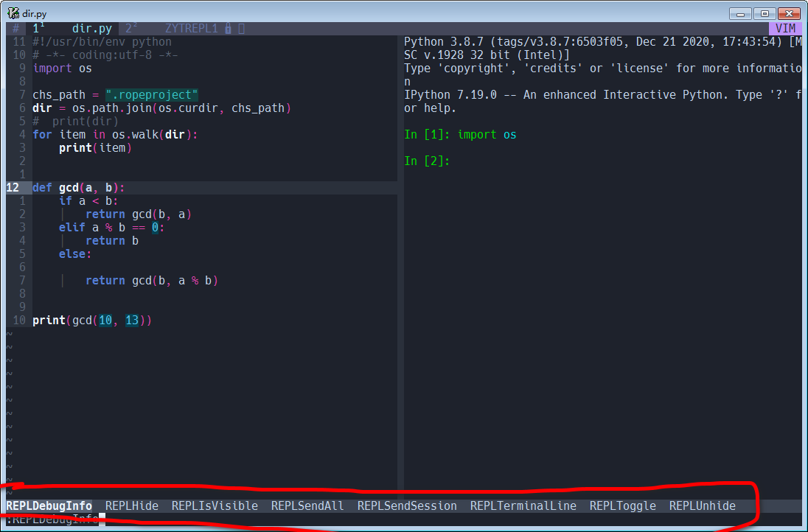Click the 'return gcd(b, a % b)' line
The width and height of the screenshot is (808, 532).
[152, 281]
